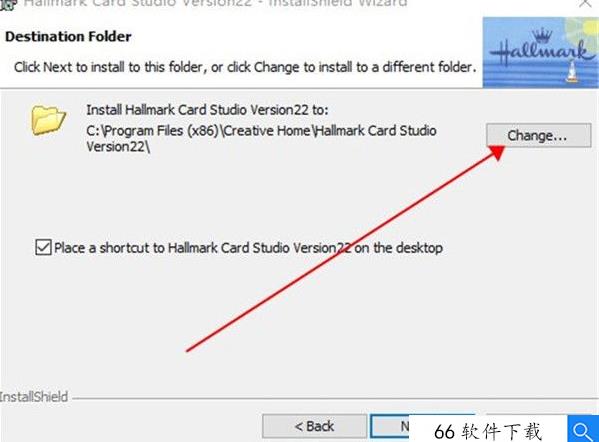Image resolution: width=599 pixels, height=442 pixels.
Task: Click the installer icon in the title bar
Action: click(x=8, y=4)
